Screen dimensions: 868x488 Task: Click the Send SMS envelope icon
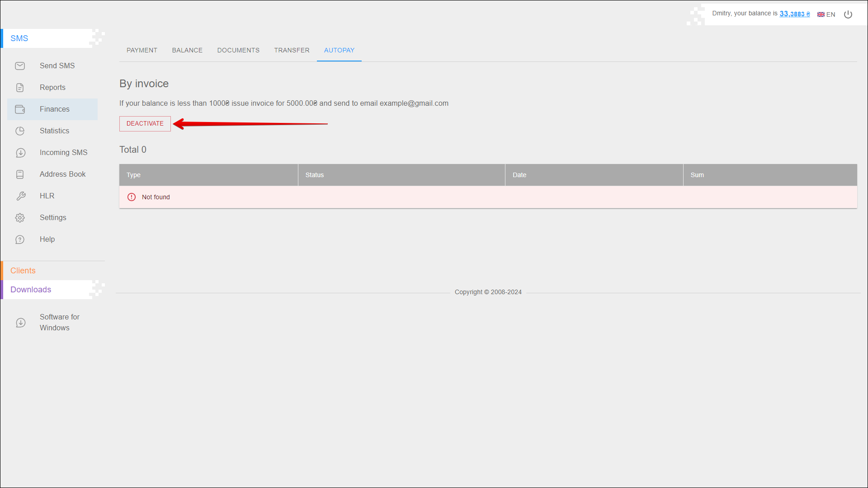coord(20,66)
